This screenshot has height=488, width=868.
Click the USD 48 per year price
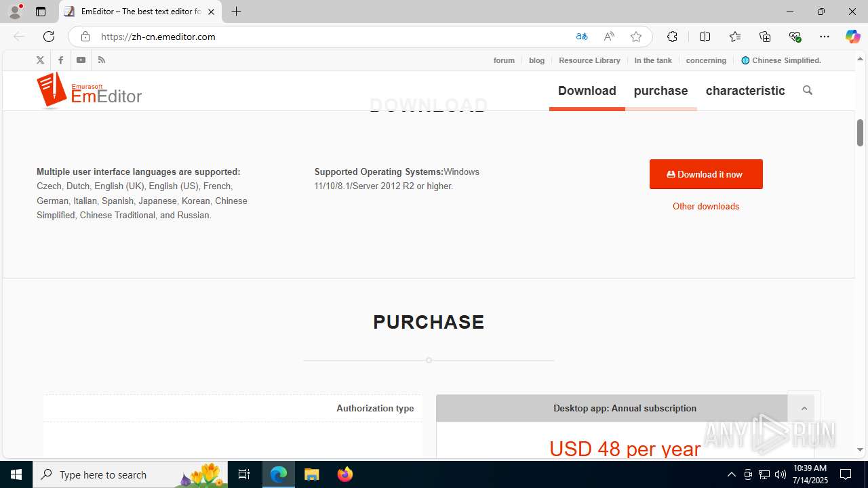pos(625,448)
